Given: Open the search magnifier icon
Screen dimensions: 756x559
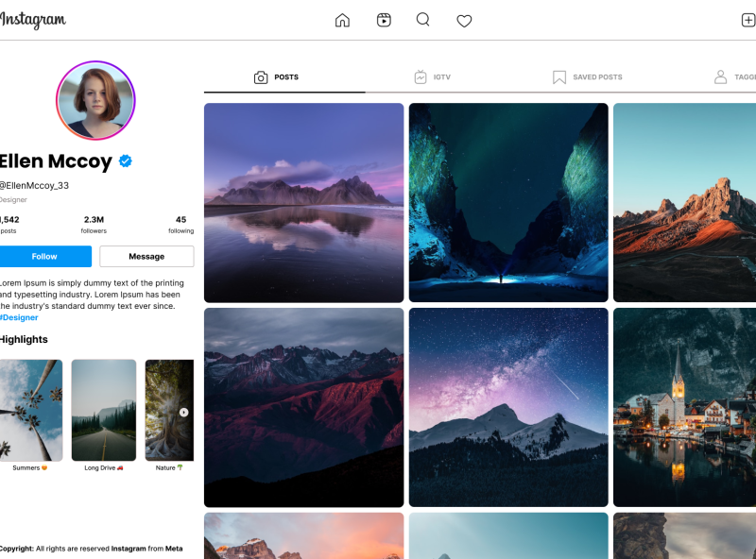Looking at the screenshot, I should [x=422, y=20].
